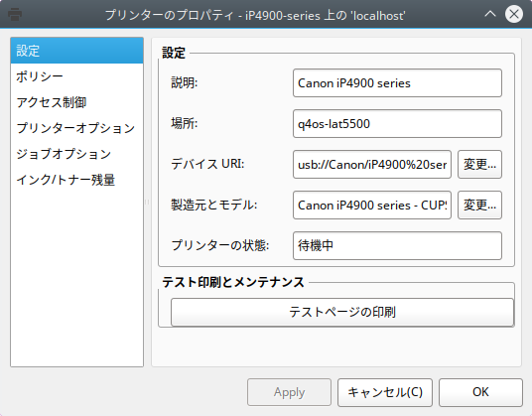Select the 設定 sidebar item

(x=77, y=51)
